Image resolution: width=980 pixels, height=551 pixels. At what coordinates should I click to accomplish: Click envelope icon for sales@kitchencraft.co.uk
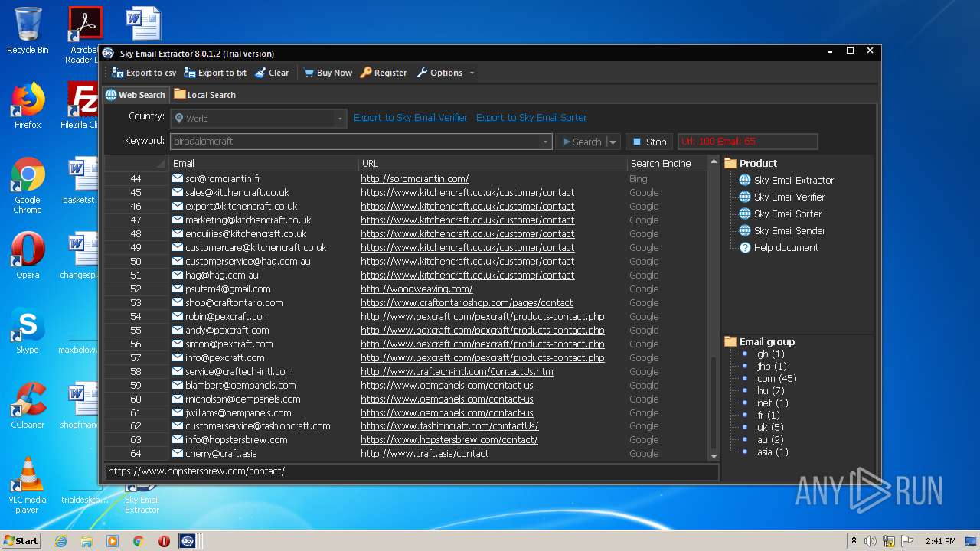point(178,192)
